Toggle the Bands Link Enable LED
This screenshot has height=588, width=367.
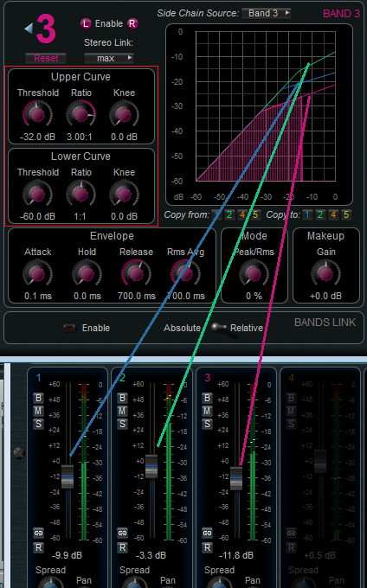tap(70, 328)
